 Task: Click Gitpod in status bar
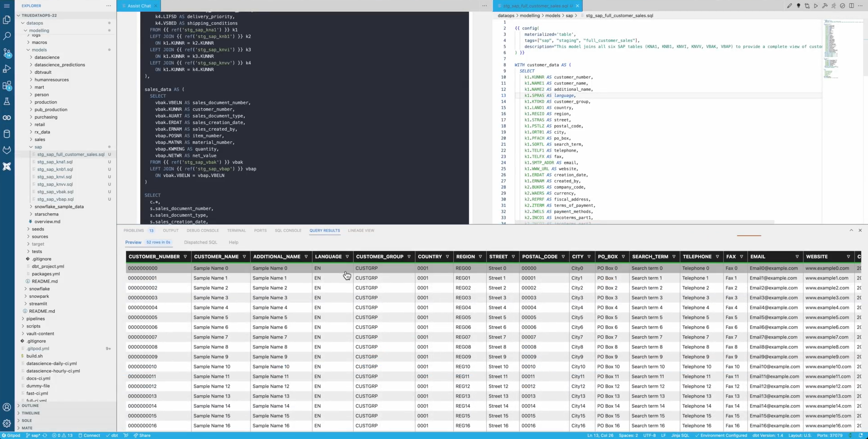11,435
